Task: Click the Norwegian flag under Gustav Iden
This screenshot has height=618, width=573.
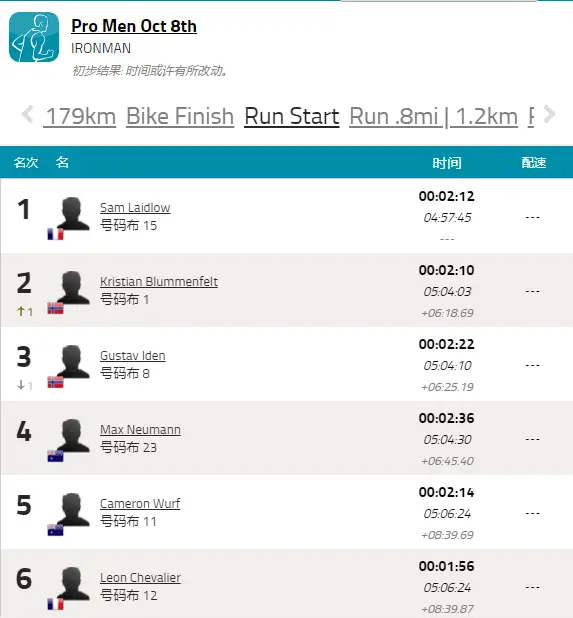Action: coord(56,382)
